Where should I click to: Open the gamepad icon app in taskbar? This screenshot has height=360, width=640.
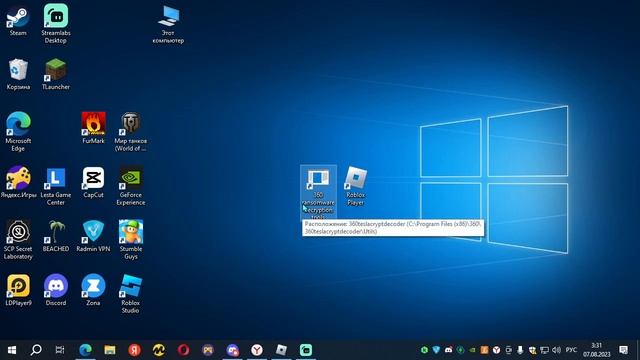(x=208, y=350)
